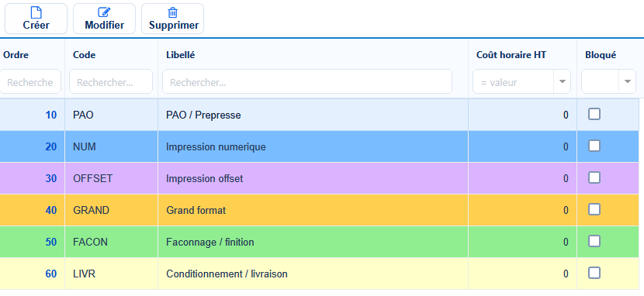Click the Supprimer trash icon
Viewport: 644px width, 296px height.
[173, 12]
